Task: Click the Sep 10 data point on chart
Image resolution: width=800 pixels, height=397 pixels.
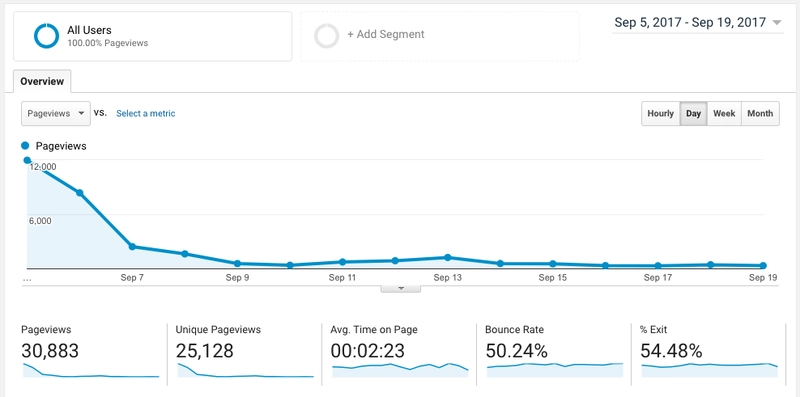Action: tap(290, 265)
